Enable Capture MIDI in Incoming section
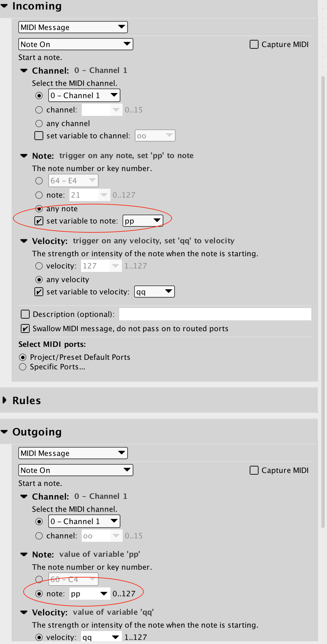Screen dimensions: 327x644 [254, 44]
